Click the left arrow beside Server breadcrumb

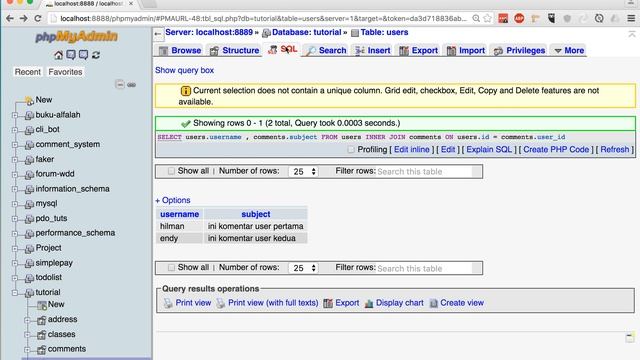pyautogui.click(x=158, y=35)
